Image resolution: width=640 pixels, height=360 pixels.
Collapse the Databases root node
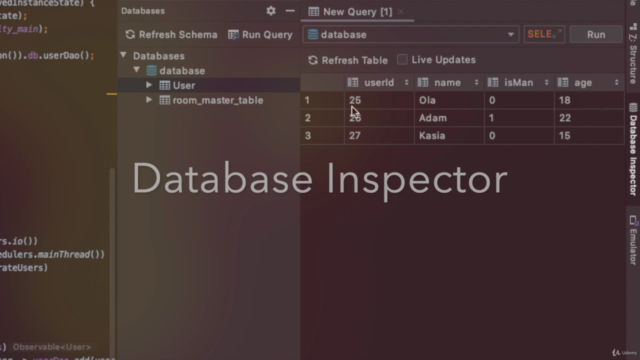coord(124,55)
